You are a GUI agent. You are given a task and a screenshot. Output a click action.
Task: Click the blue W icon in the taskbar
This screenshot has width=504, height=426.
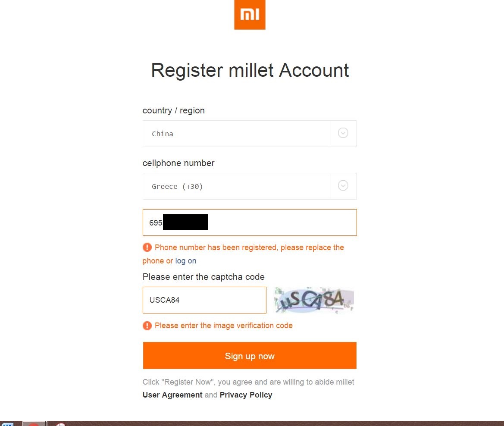7,424
